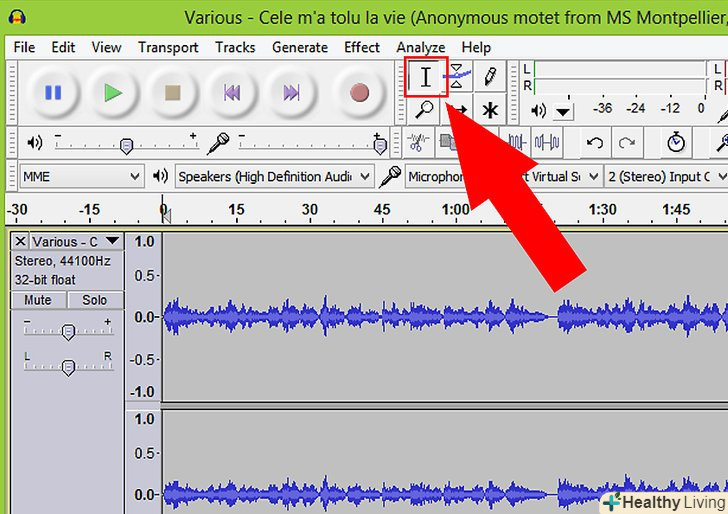Click the Pause transport button
The height and width of the screenshot is (514, 728).
tap(53, 92)
